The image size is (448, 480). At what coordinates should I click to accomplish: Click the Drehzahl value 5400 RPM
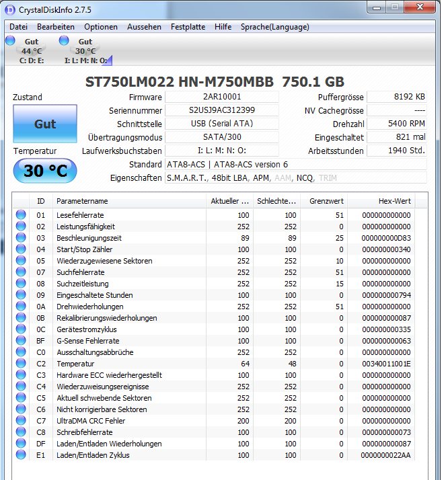point(397,124)
